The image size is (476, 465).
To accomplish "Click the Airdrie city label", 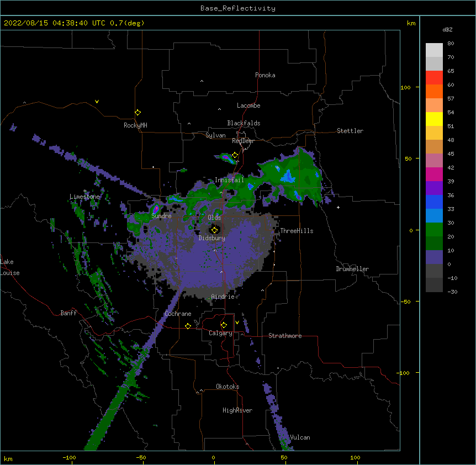I will [223, 297].
